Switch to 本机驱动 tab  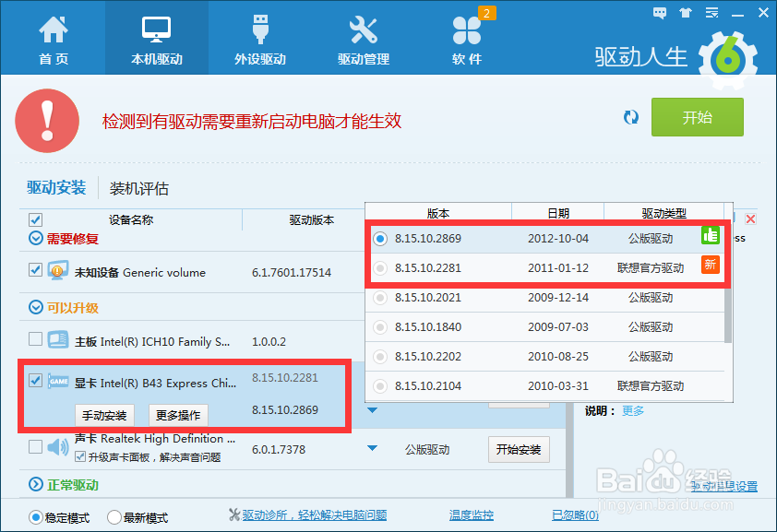coord(157,40)
